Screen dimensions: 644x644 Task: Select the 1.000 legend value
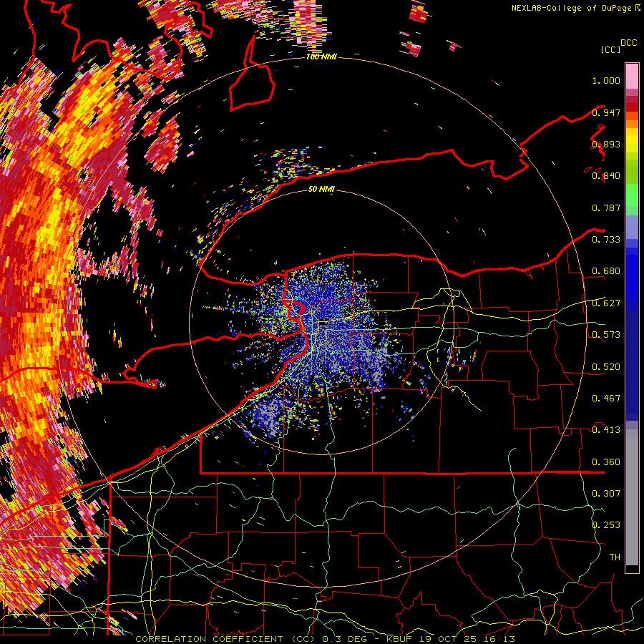point(606,80)
